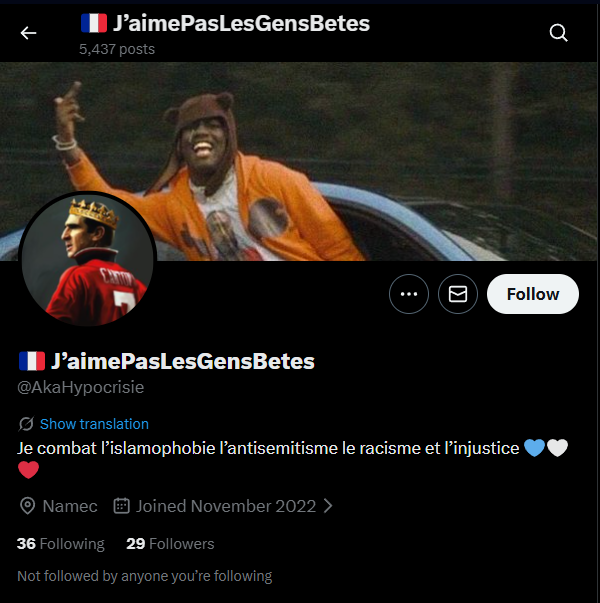Open the profile picture avatar
This screenshot has height=603, width=600.
click(87, 260)
